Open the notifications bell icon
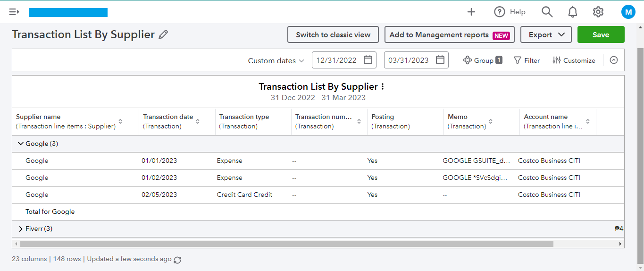 click(x=573, y=12)
